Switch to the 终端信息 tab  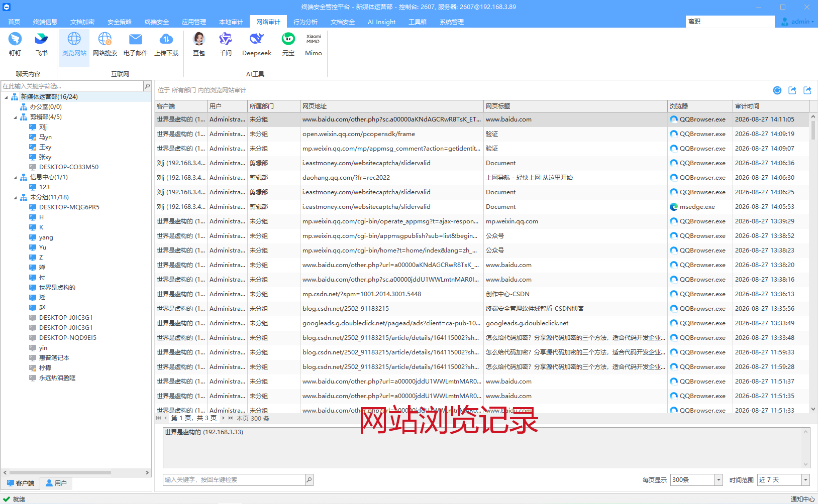[45, 22]
